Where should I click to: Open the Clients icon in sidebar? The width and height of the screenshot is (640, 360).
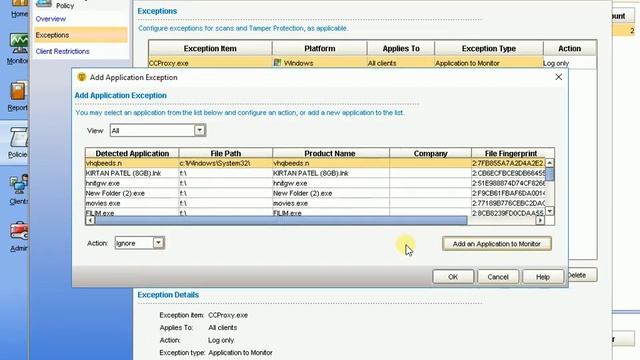pos(19,184)
